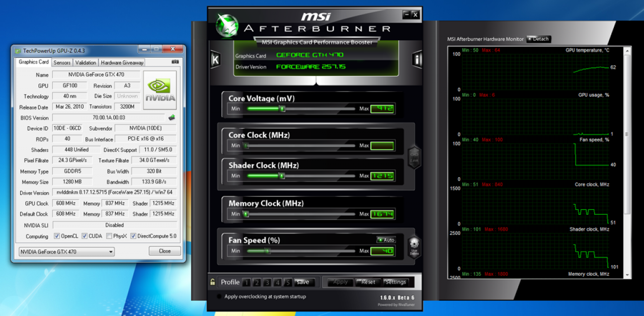Switch to the Hardware Giveaway tab
This screenshot has width=644, height=316.
tap(122, 63)
